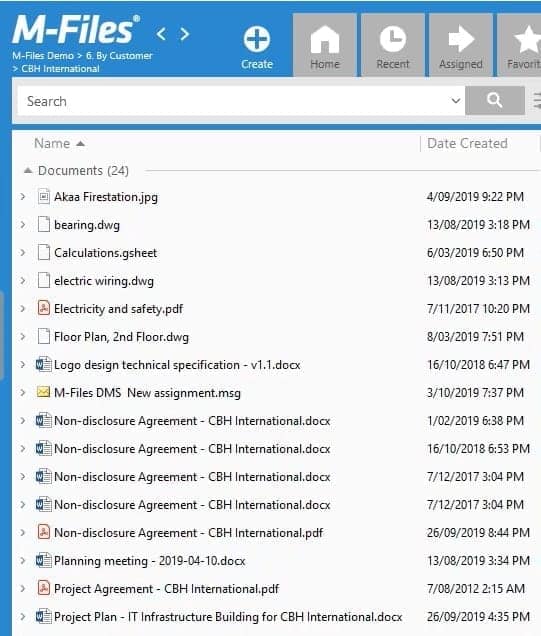Select Electricity and safety.pdf file name
541x636 pixels.
118,309
